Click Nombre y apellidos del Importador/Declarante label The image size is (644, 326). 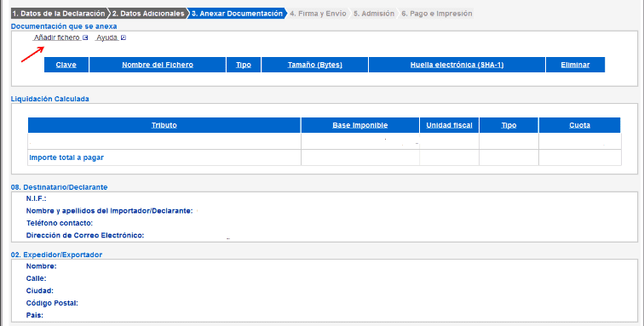[109, 211]
